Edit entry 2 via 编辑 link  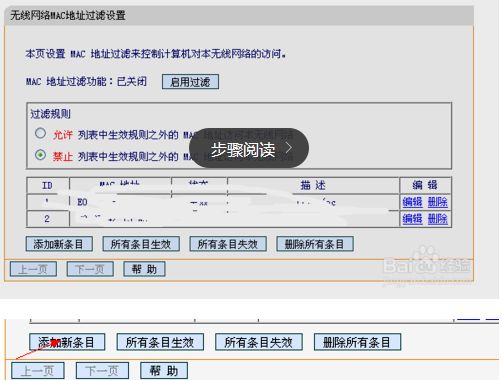point(412,219)
